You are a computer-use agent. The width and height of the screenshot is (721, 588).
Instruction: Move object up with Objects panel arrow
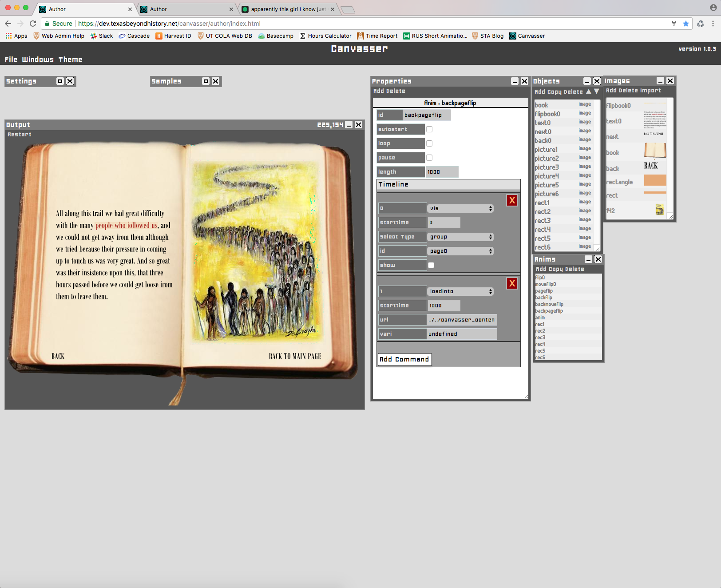coord(589,91)
